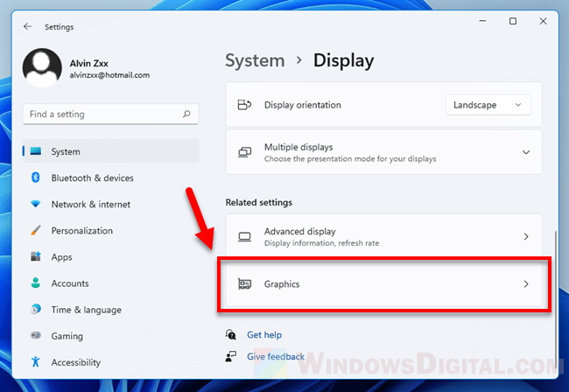This screenshot has height=392, width=569.
Task: Open Apps settings
Action: tap(110, 256)
